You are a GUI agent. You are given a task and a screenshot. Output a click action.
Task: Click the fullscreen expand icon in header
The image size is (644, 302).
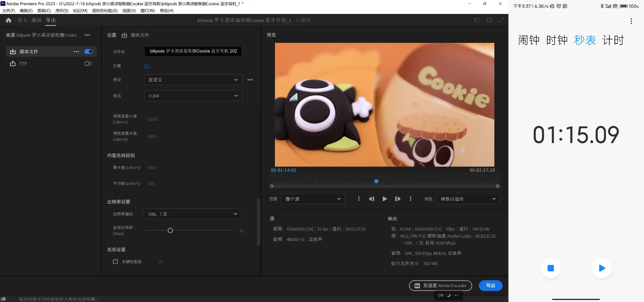point(501,20)
